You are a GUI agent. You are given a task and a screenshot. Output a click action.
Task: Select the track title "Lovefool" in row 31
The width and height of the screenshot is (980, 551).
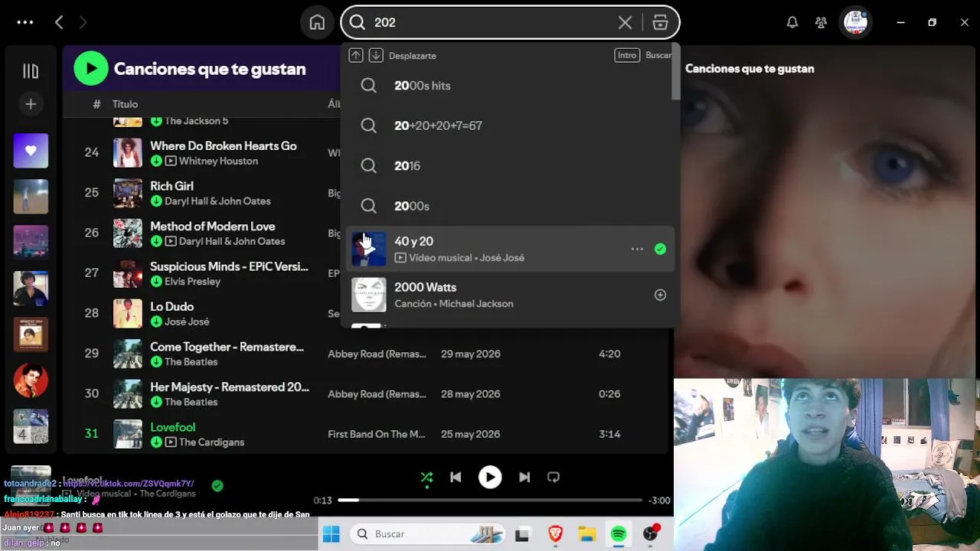tap(172, 427)
